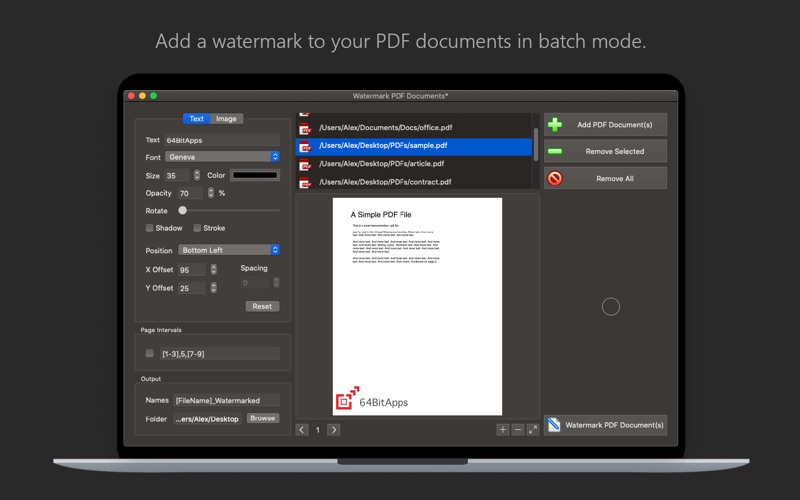Click Add PDF Document(s) button
This screenshot has width=800, height=500.
pyautogui.click(x=605, y=124)
